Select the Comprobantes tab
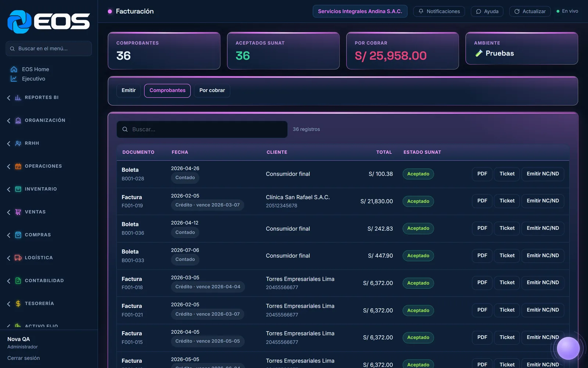Viewport: 588px width, 368px height. [x=167, y=91]
